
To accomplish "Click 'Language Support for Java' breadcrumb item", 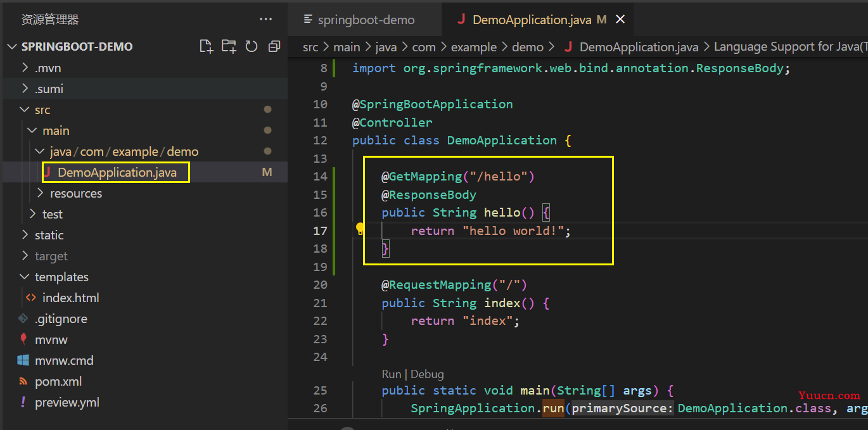I will [790, 47].
